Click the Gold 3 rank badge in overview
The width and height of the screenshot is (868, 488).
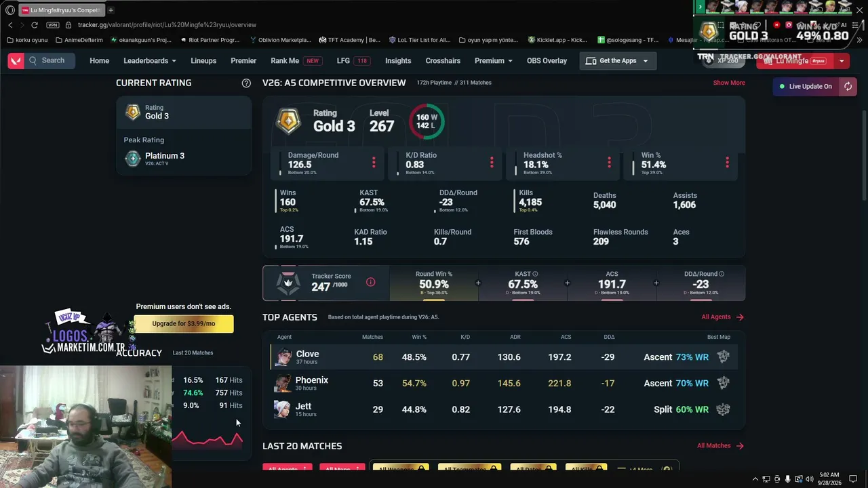point(288,121)
